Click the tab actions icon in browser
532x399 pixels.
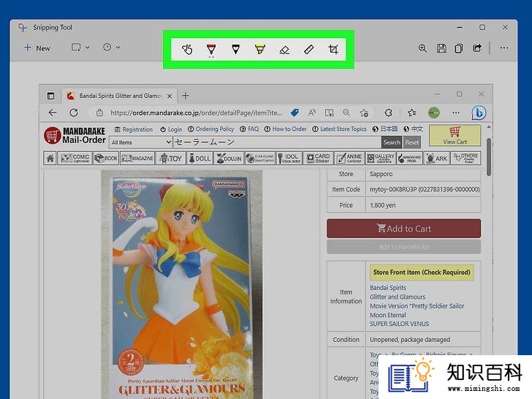(50, 96)
